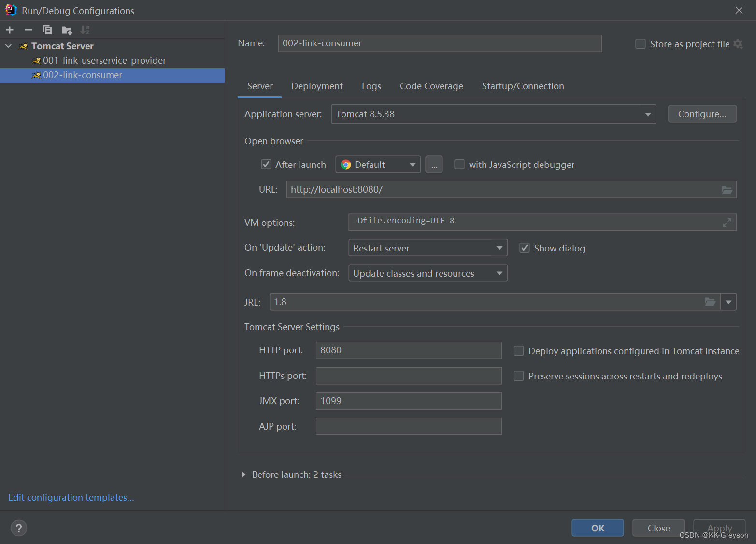
Task: Click the browser ellipsis button
Action: point(434,165)
